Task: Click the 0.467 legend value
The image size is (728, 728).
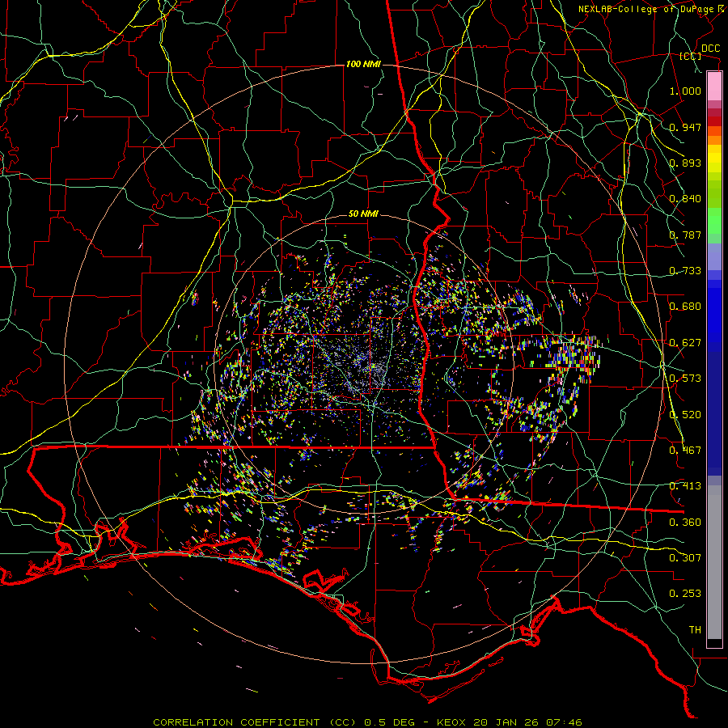Action: [x=685, y=451]
